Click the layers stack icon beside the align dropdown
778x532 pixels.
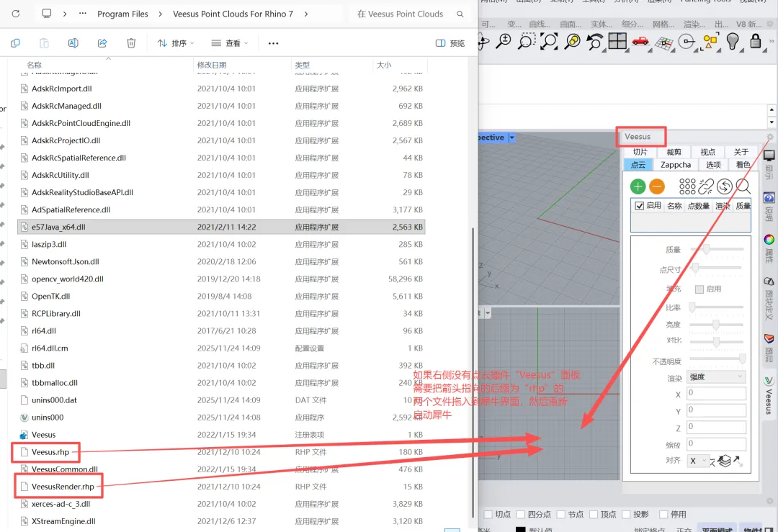click(725, 461)
